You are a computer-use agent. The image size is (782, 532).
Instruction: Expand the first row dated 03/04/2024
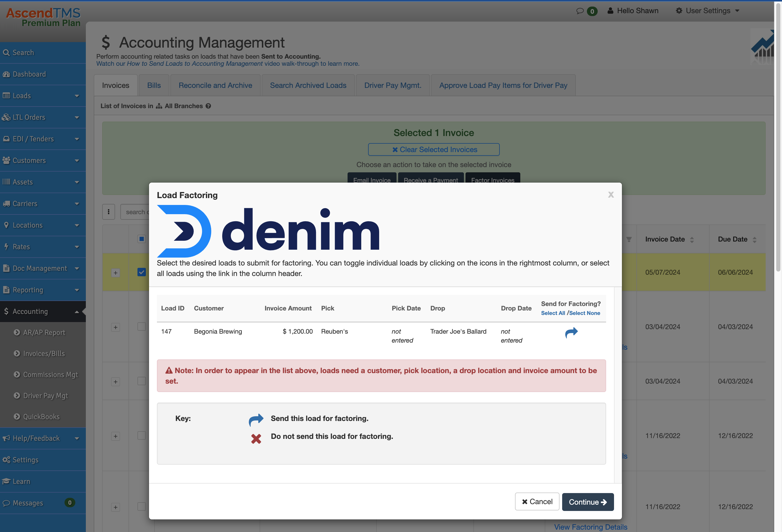[115, 327]
